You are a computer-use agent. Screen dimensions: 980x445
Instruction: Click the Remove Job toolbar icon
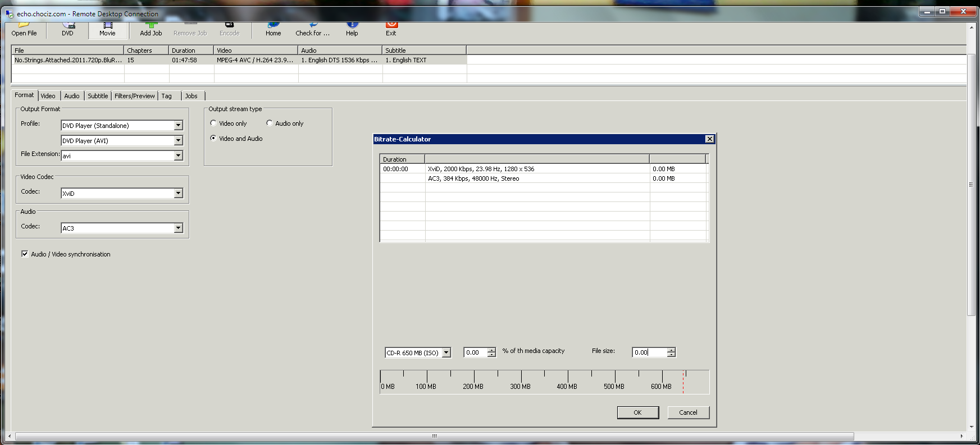[x=190, y=29]
